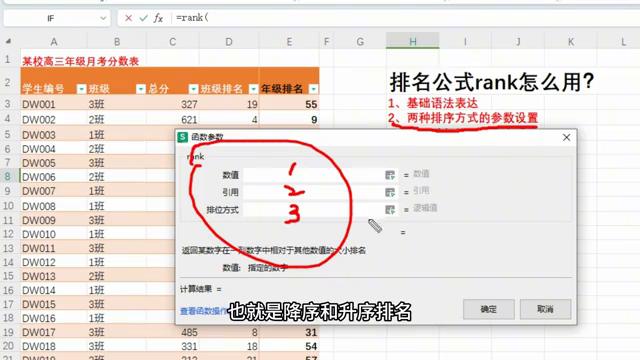Click the cancel X icon in formula bar
The width and height of the screenshot is (640, 360).
pyautogui.click(x=128, y=18)
